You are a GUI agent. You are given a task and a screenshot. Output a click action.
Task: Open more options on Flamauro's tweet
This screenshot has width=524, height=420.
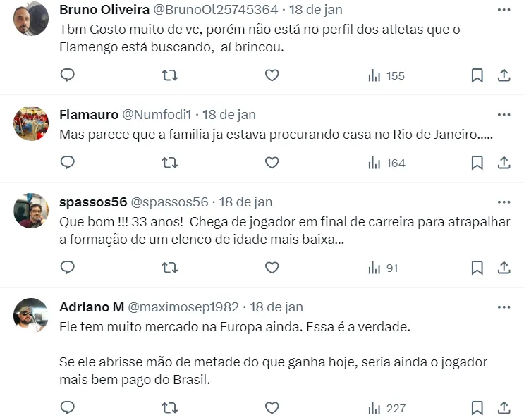click(x=504, y=114)
